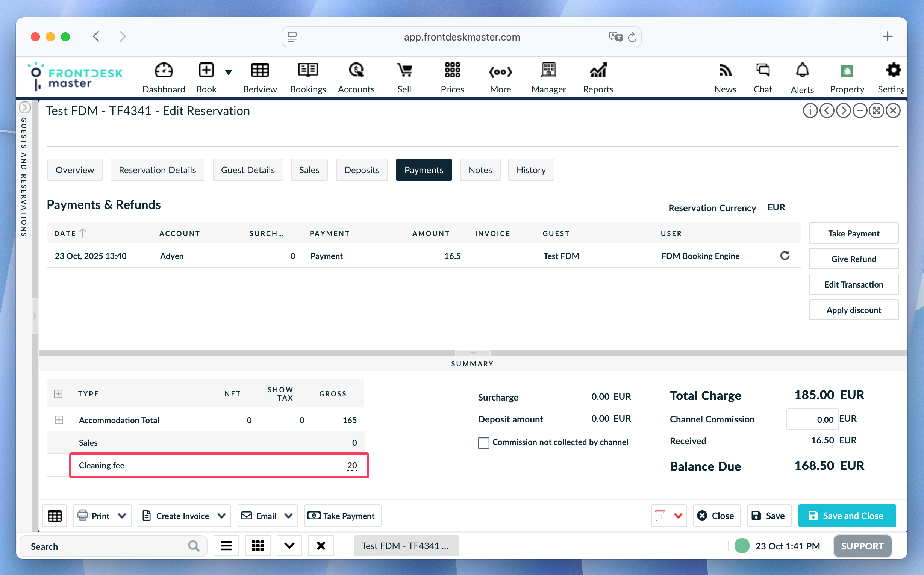This screenshot has height=575, width=924.
Task: Open the Print dropdown arrow
Action: 122,516
